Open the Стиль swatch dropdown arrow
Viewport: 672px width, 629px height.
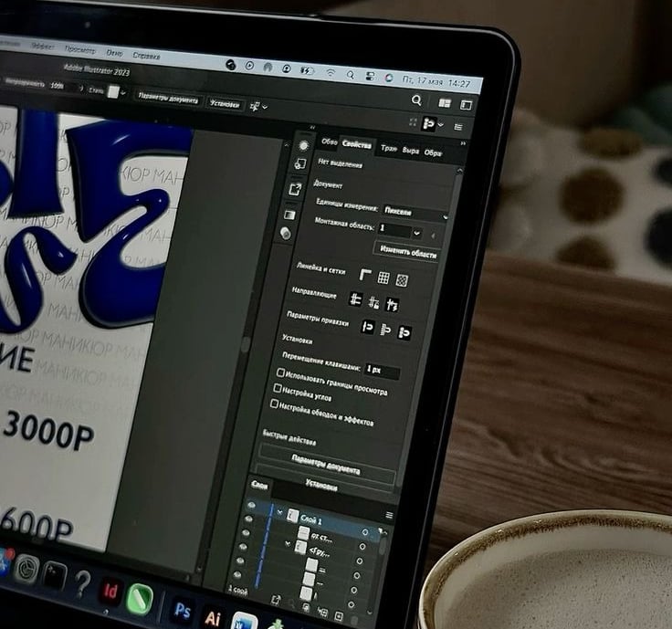click(x=123, y=92)
